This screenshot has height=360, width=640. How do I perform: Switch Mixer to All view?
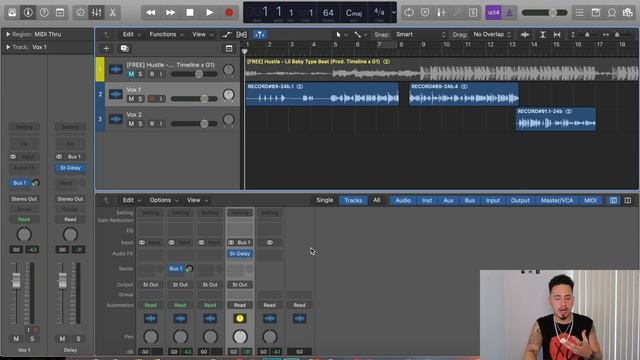pos(377,200)
